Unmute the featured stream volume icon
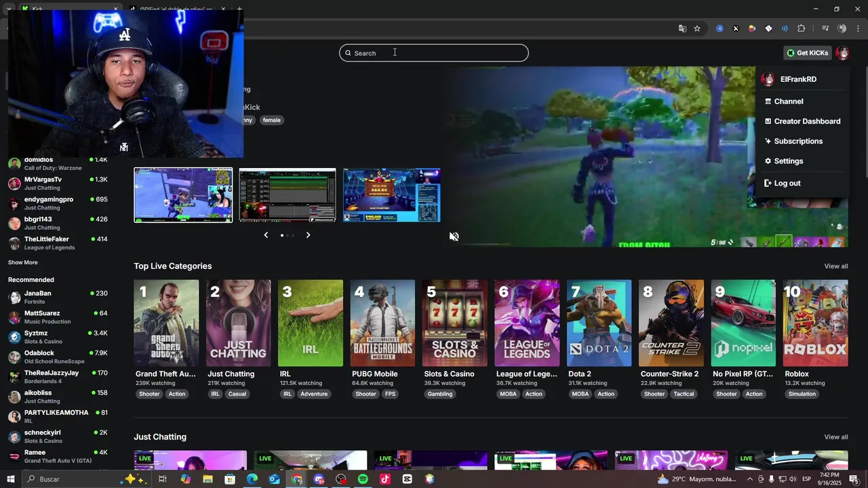This screenshot has height=488, width=868. point(454,237)
